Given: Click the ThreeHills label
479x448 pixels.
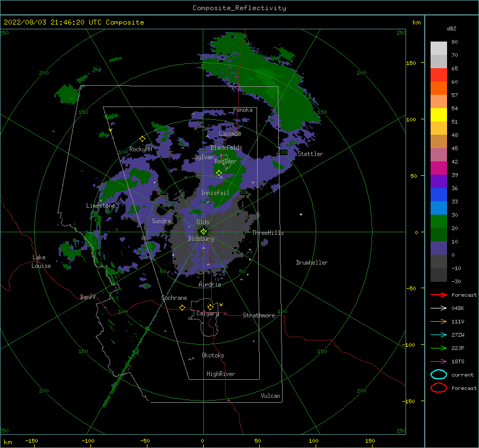Looking at the screenshot, I should (x=268, y=233).
